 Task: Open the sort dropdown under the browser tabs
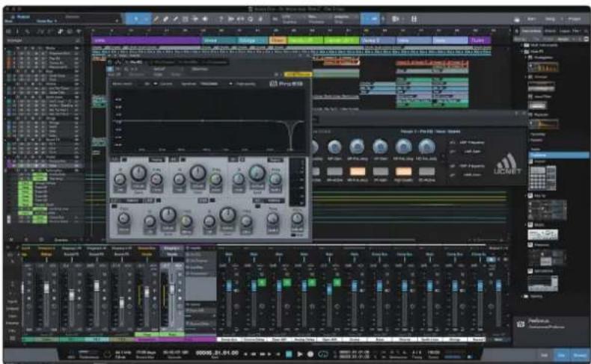pyautogui.click(x=565, y=39)
